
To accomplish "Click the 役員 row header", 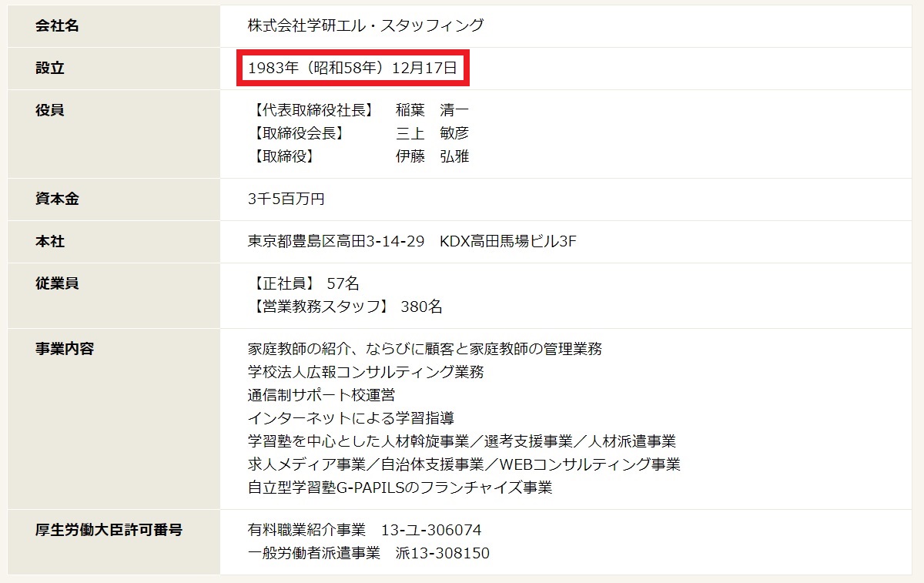I will tap(113, 133).
